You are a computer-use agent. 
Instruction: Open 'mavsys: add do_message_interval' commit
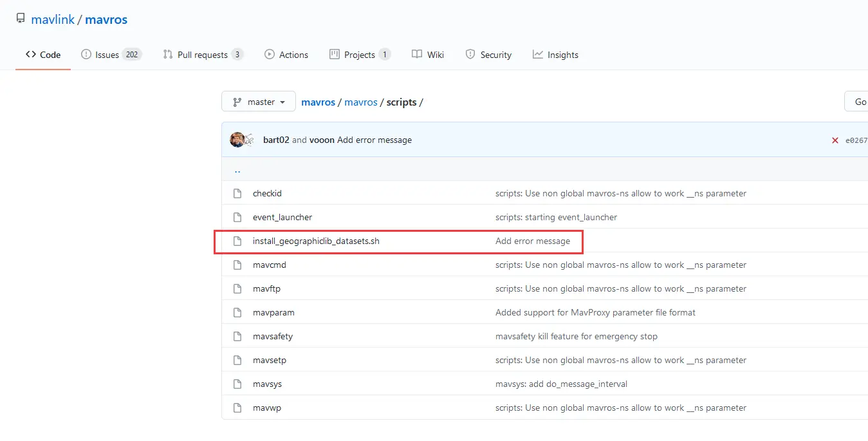click(x=561, y=384)
